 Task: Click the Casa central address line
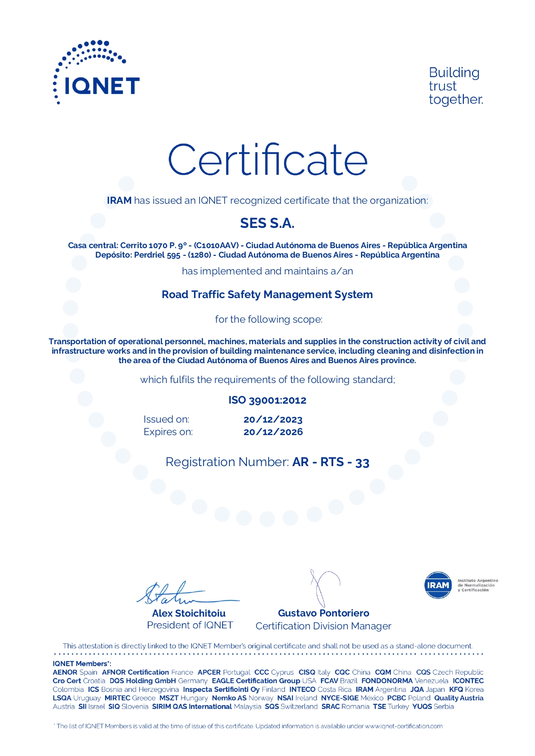tap(267, 245)
